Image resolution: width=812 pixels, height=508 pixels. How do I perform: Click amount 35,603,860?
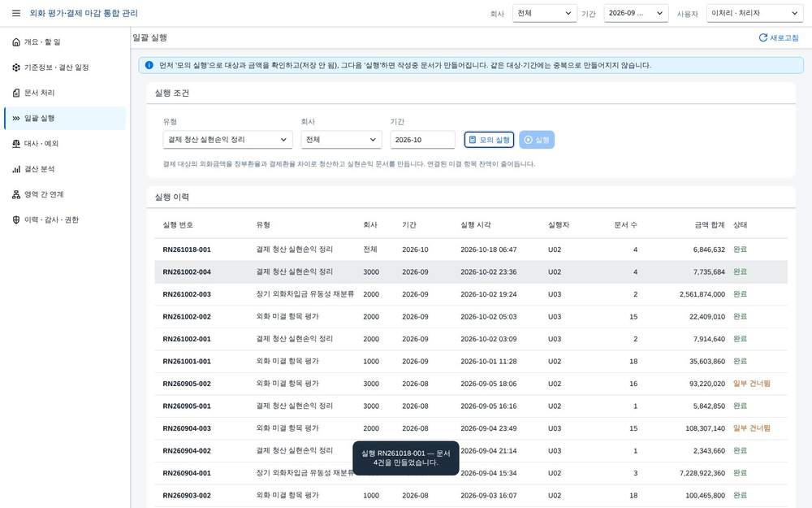(707, 362)
